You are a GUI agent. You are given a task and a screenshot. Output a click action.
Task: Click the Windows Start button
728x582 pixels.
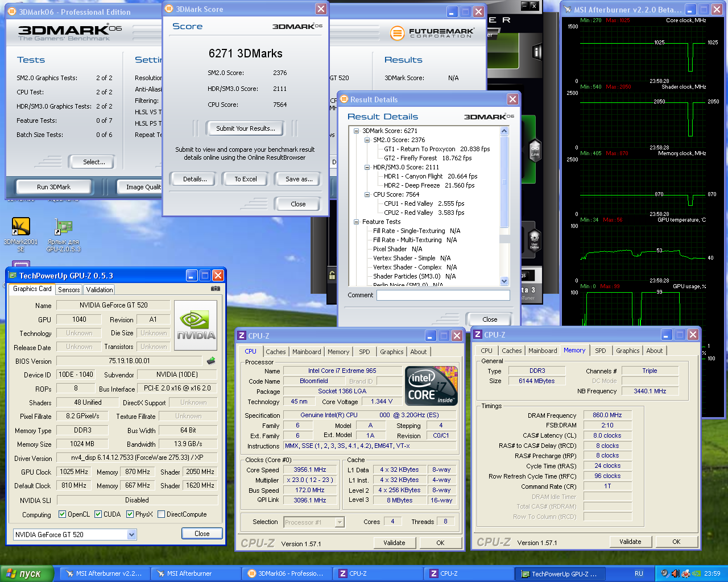tap(27, 573)
